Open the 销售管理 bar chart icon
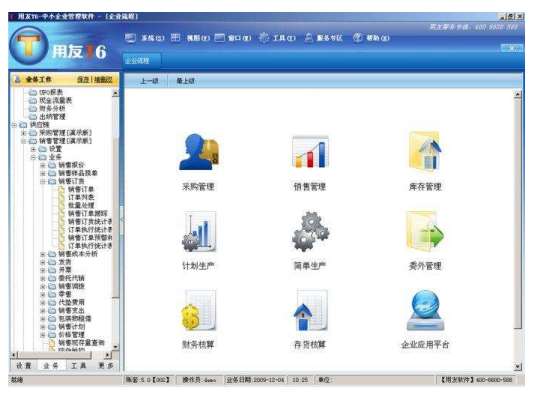Screen dimensions: 537x403 (x=310, y=152)
